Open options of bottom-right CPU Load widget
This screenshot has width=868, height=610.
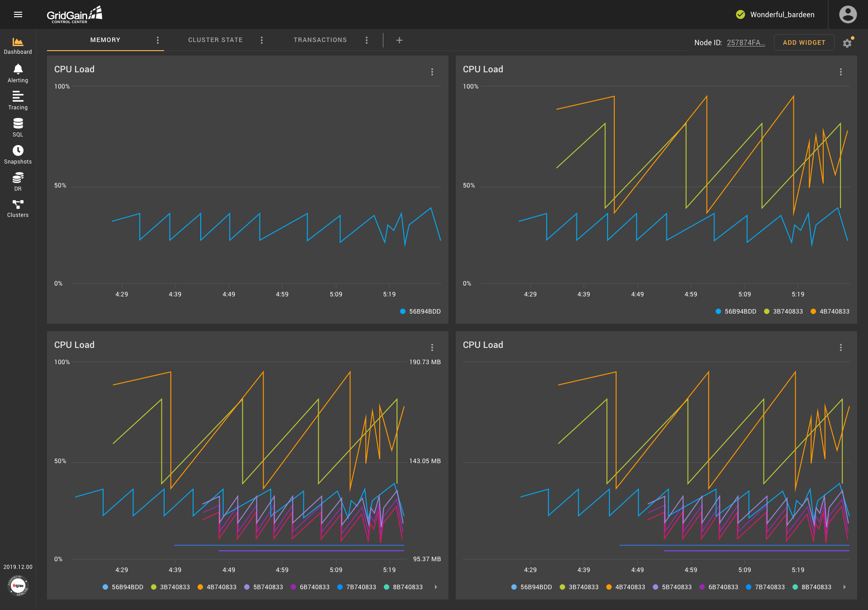pyautogui.click(x=841, y=347)
